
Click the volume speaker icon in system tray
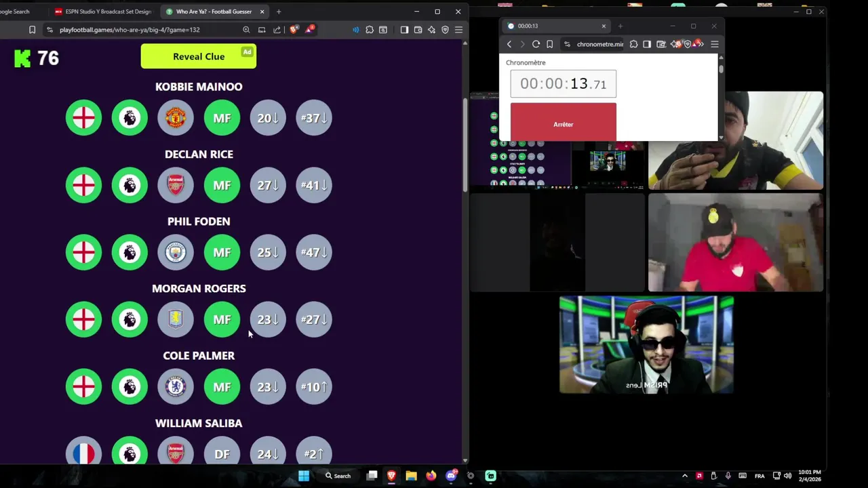[789, 476]
